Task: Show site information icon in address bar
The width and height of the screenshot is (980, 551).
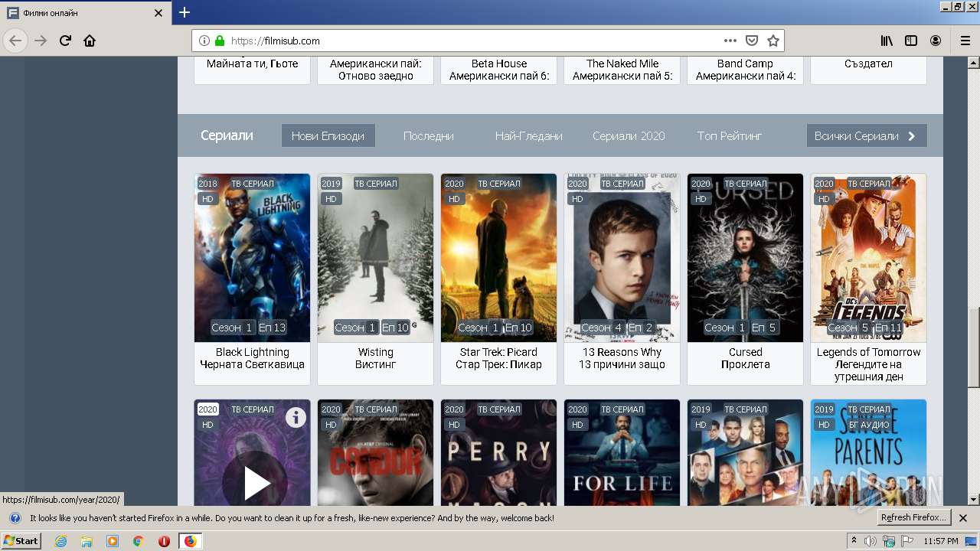Action: (204, 41)
